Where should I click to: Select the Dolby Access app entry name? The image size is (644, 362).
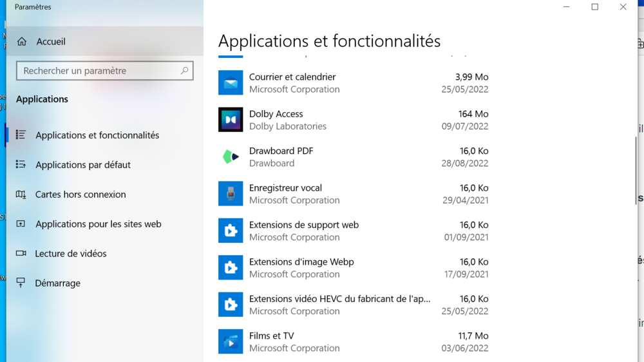point(276,114)
